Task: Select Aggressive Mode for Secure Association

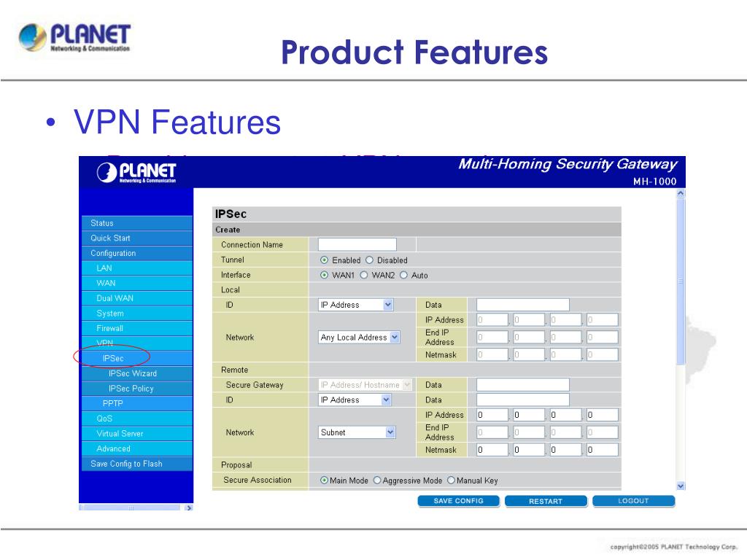Action: tap(377, 480)
